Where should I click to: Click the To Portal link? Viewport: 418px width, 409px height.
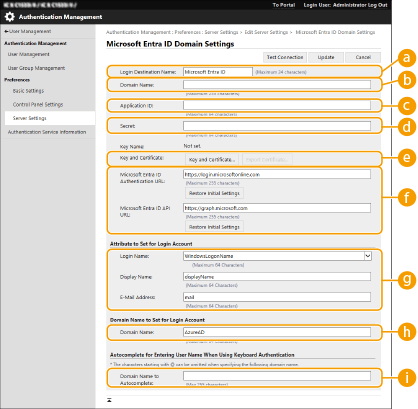pos(284,5)
